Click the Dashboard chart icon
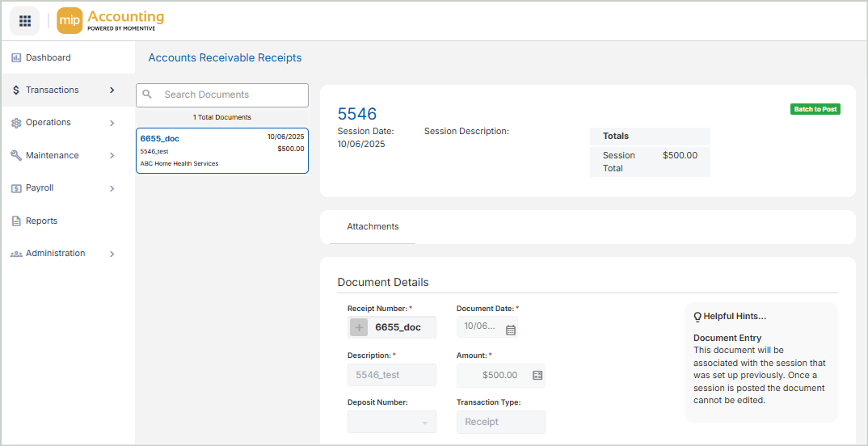 [16, 58]
